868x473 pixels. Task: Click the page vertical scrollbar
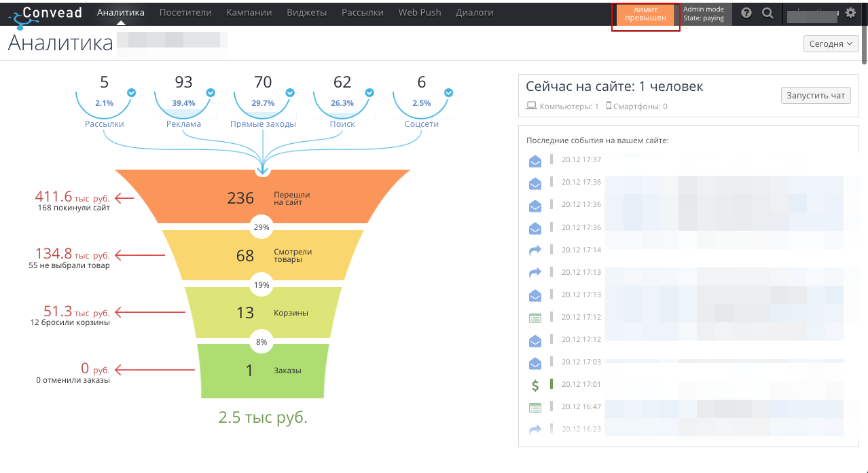[865, 46]
